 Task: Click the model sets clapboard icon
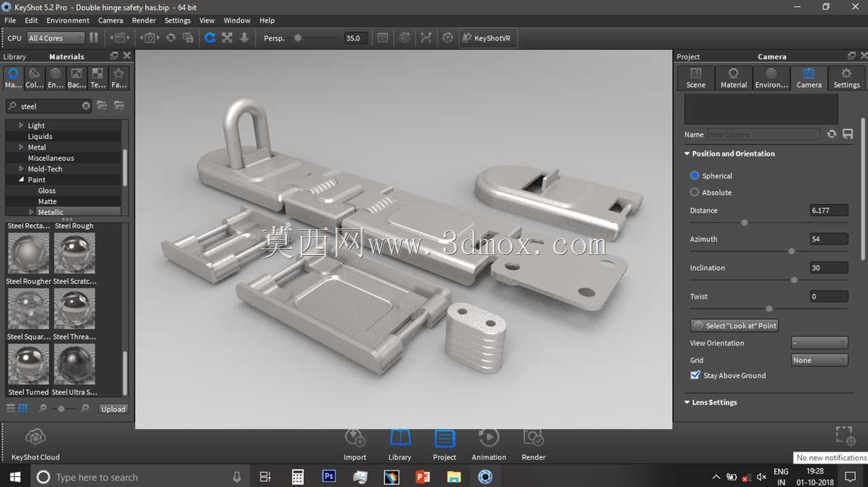[x=120, y=38]
